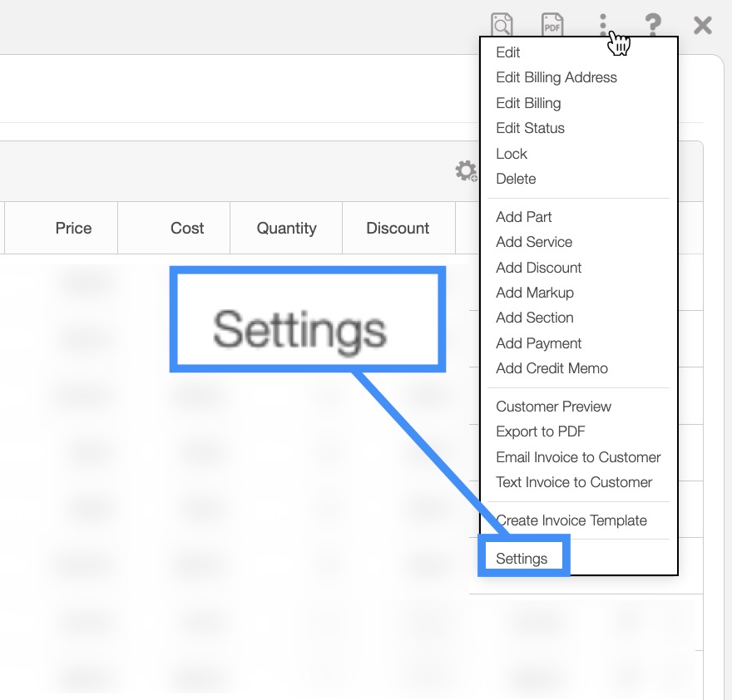732x700 pixels.
Task: Open Settings at the menu bottom
Action: 522,559
